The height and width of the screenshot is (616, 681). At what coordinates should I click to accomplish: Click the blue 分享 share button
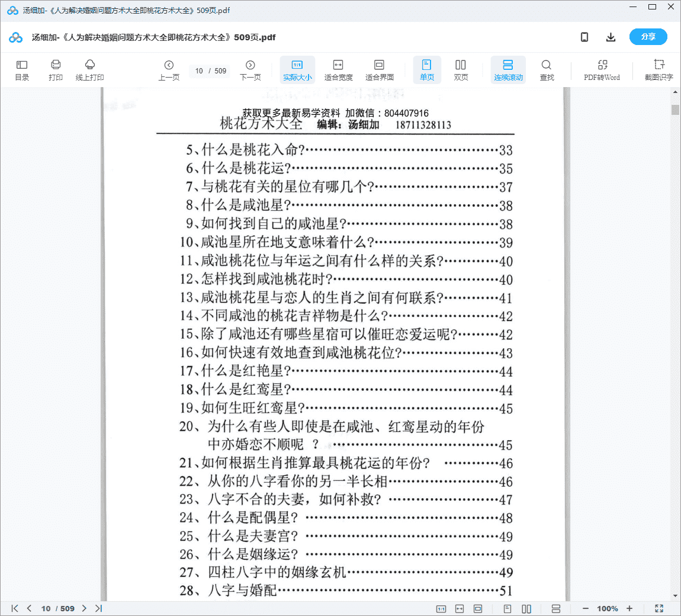tap(648, 37)
